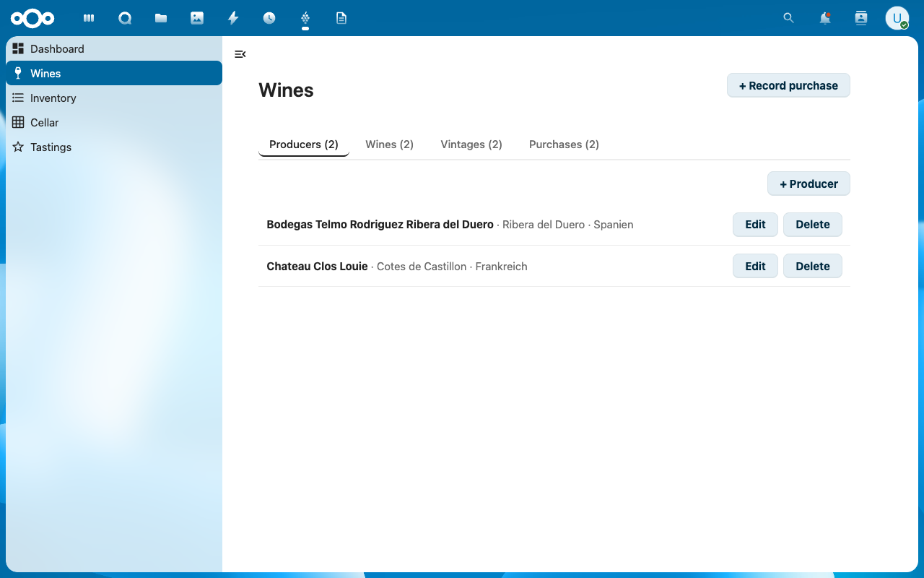The height and width of the screenshot is (578, 924).
Task: Open Tastings in the sidebar
Action: (x=114, y=147)
